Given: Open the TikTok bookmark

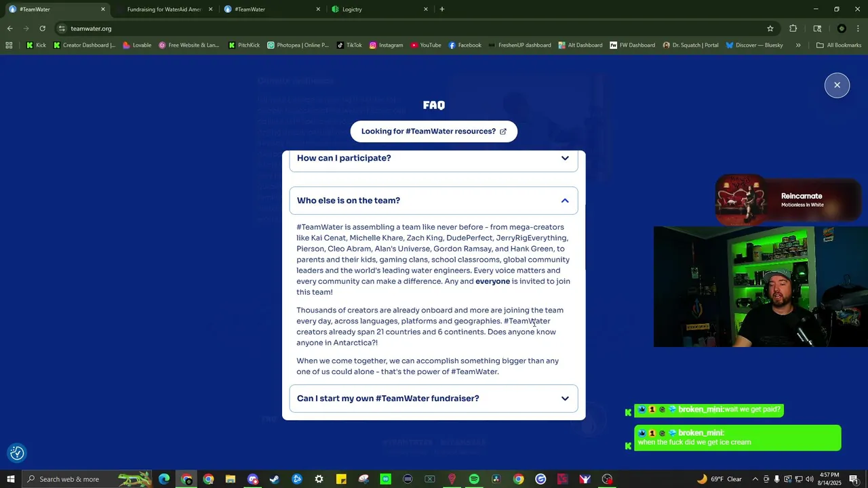Looking at the screenshot, I should pyautogui.click(x=349, y=45).
